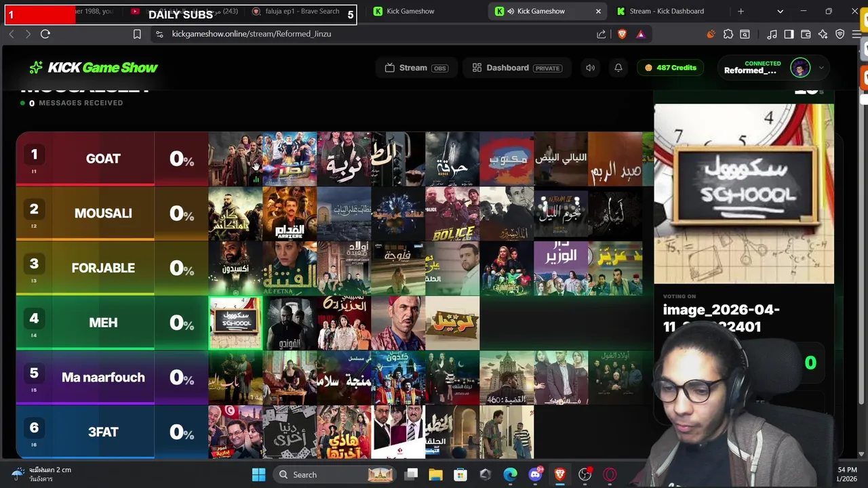Viewport: 868px width, 488px height.
Task: Open the Dashboard PRIVATE page
Action: [517, 68]
